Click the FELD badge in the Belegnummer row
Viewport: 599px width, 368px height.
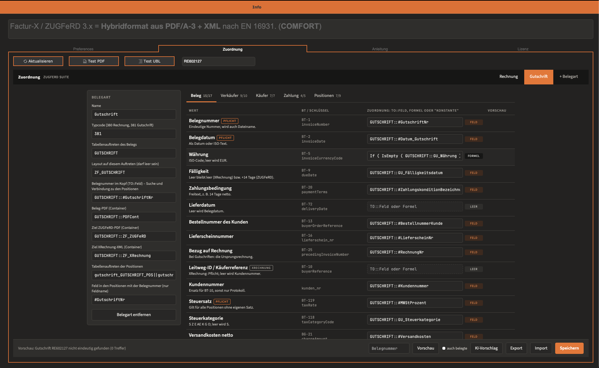coord(473,122)
